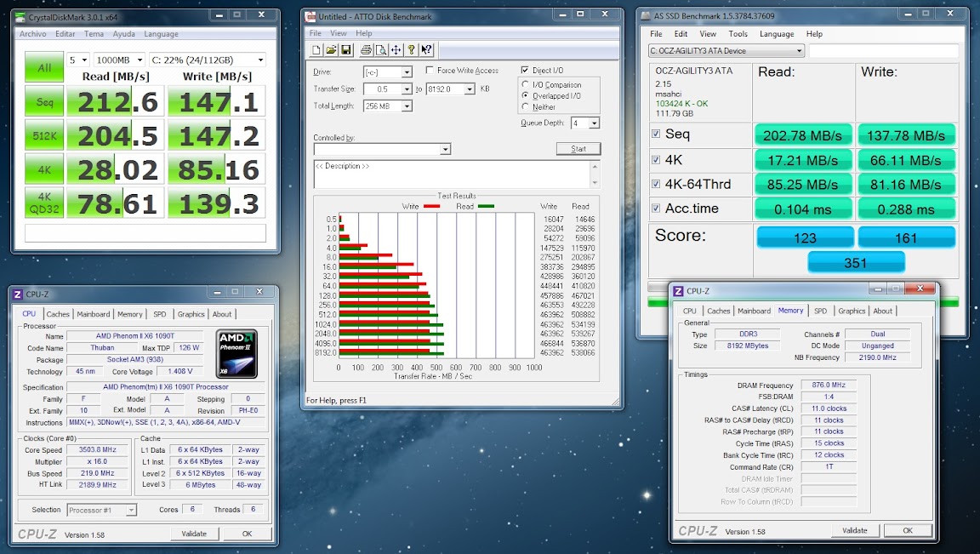The width and height of the screenshot is (980, 554).
Task: Open Transfer Size end dropdown showing 8192.0
Action: click(469, 89)
